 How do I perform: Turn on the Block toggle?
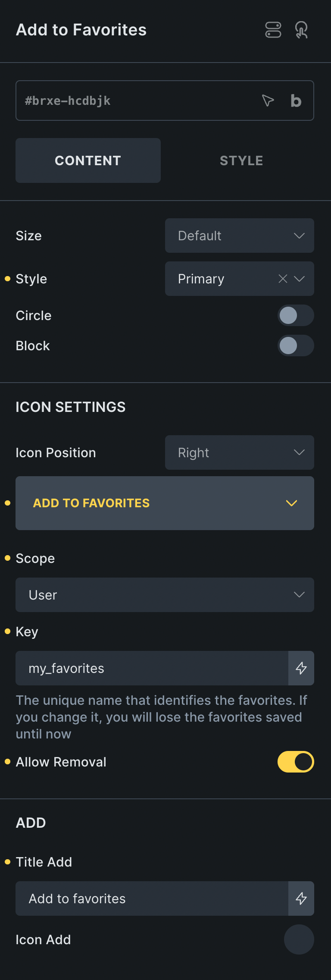(x=296, y=346)
